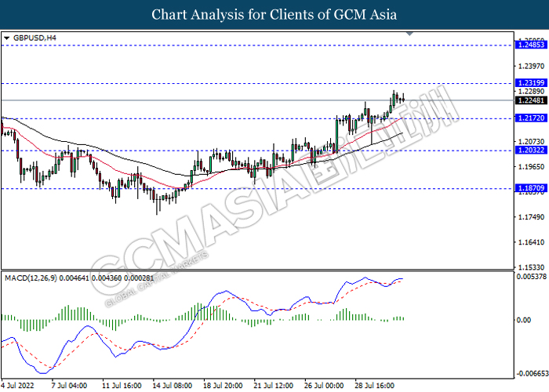549x392 pixels.
Task: Click the MACD upper scale value 0.005378
Action: click(532, 277)
